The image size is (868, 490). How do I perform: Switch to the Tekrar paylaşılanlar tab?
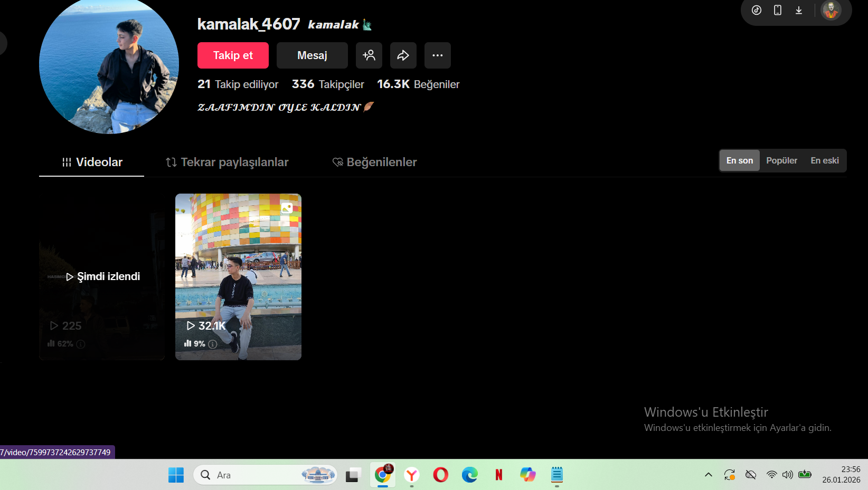click(227, 162)
